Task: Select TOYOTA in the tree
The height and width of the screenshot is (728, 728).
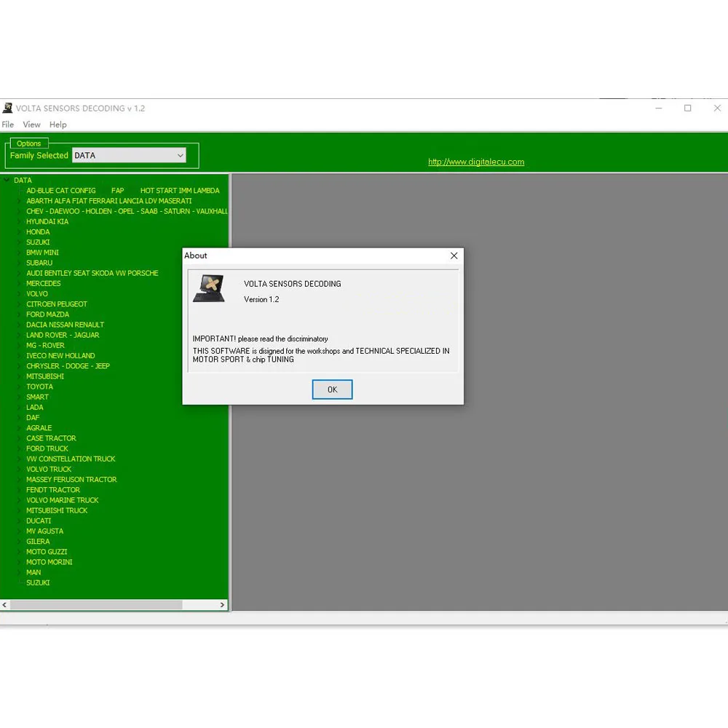Action: pyautogui.click(x=39, y=387)
